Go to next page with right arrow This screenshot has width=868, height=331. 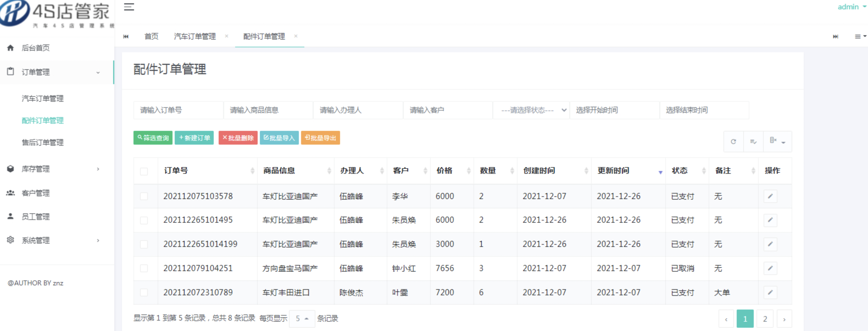coord(784,319)
